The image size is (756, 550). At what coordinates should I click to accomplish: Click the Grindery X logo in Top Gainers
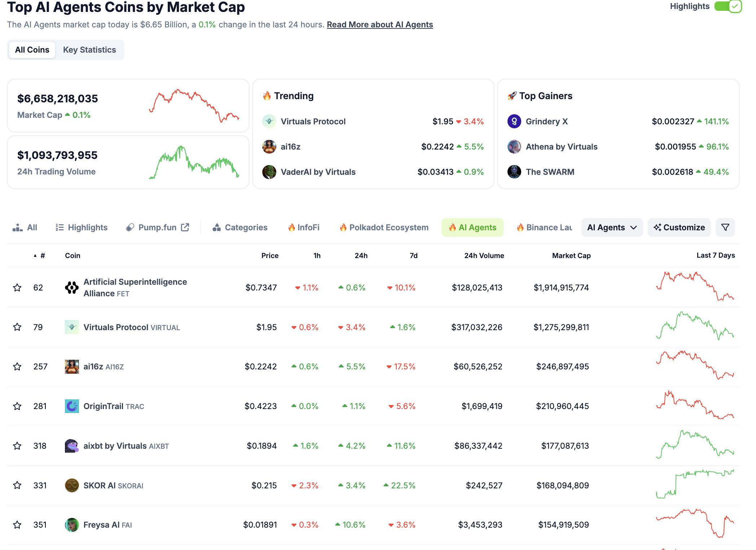tap(514, 121)
